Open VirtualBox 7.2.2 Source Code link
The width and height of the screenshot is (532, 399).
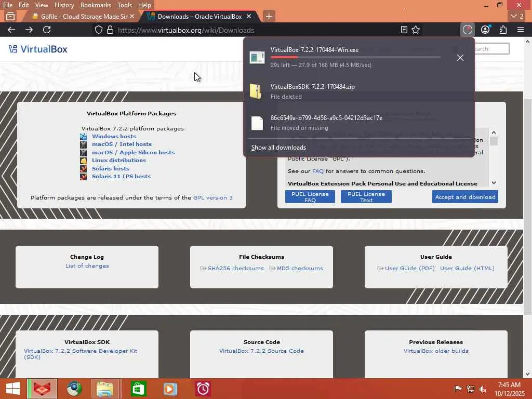point(261,351)
